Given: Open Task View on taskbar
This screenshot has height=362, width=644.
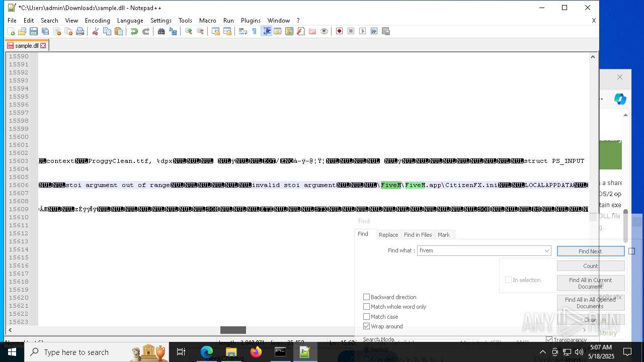Looking at the screenshot, I should click(182, 352).
